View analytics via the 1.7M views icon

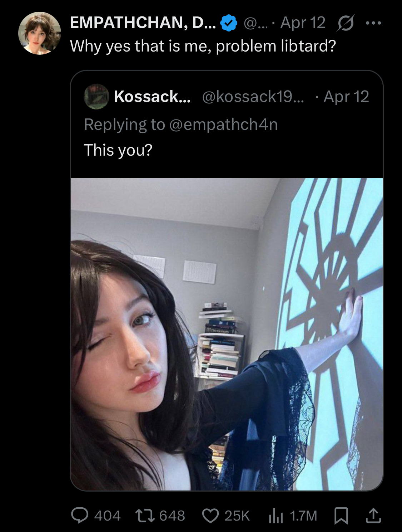pyautogui.click(x=276, y=516)
